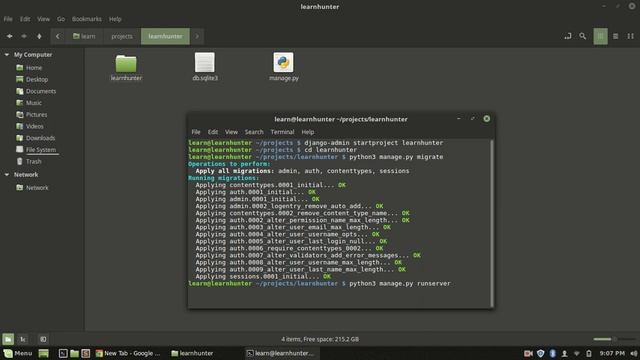Open the Edit menu in the file manager
This screenshot has width=640, height=360.
tap(25, 19)
